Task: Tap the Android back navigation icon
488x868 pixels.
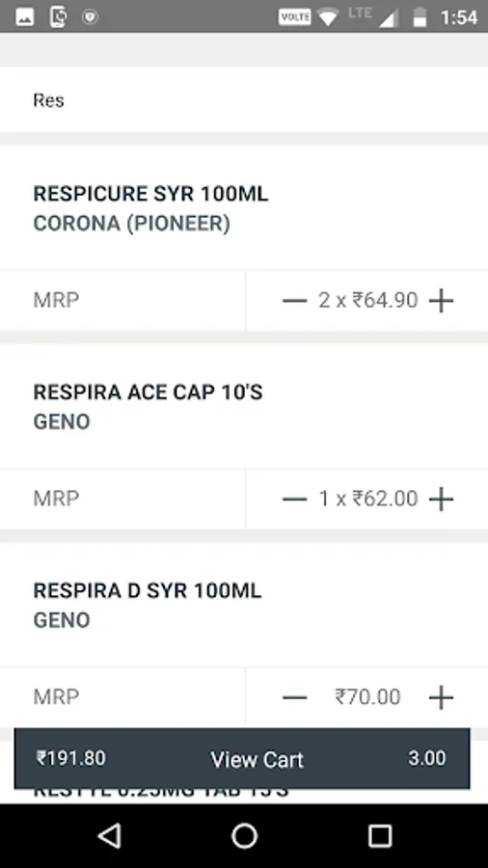Action: point(110,835)
